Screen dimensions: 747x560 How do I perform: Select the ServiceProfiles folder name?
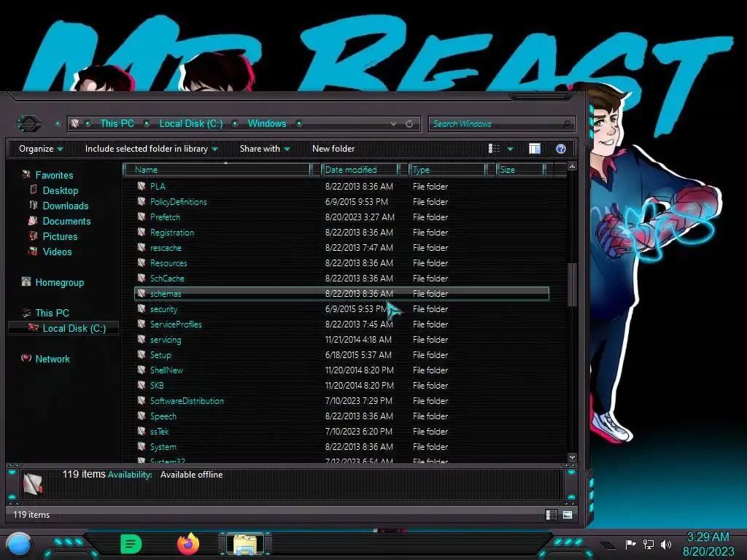coord(176,324)
